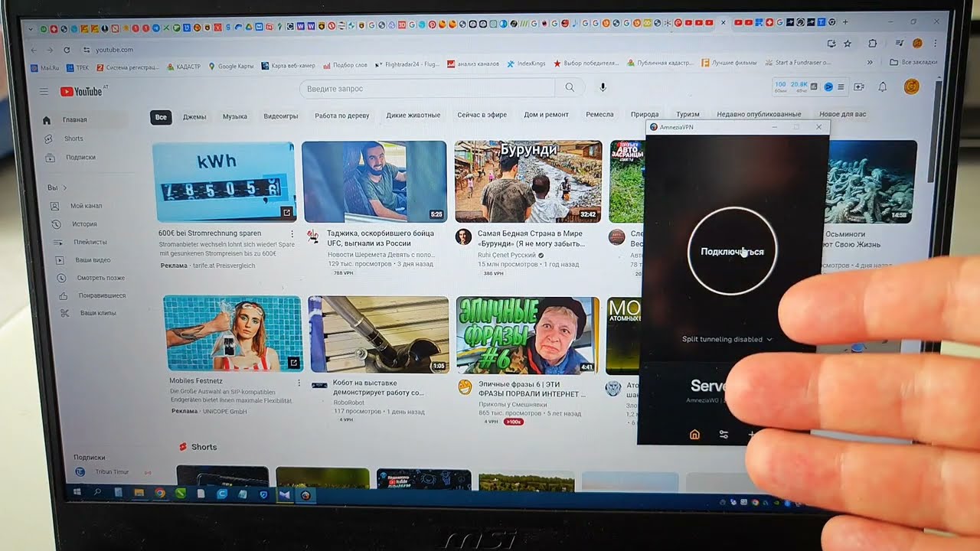The image size is (980, 551).
Task: Open the Flightradar24 bookmark
Action: tap(407, 64)
